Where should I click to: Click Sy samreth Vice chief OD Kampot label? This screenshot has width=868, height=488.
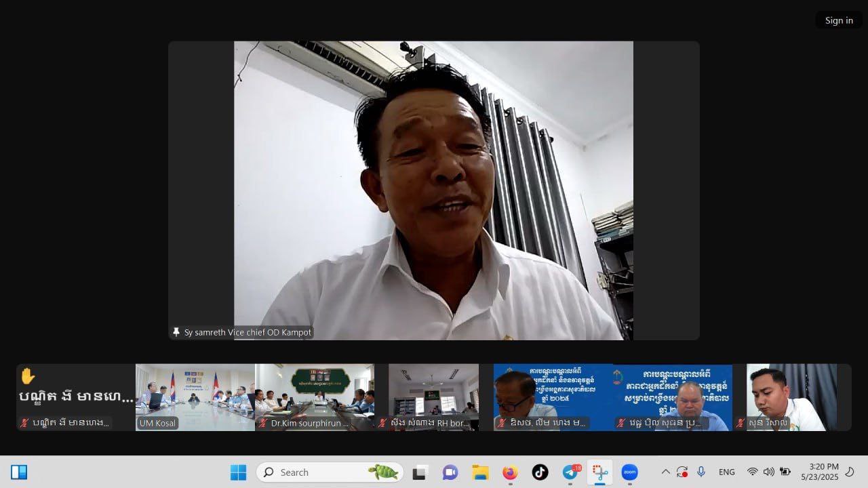click(248, 332)
